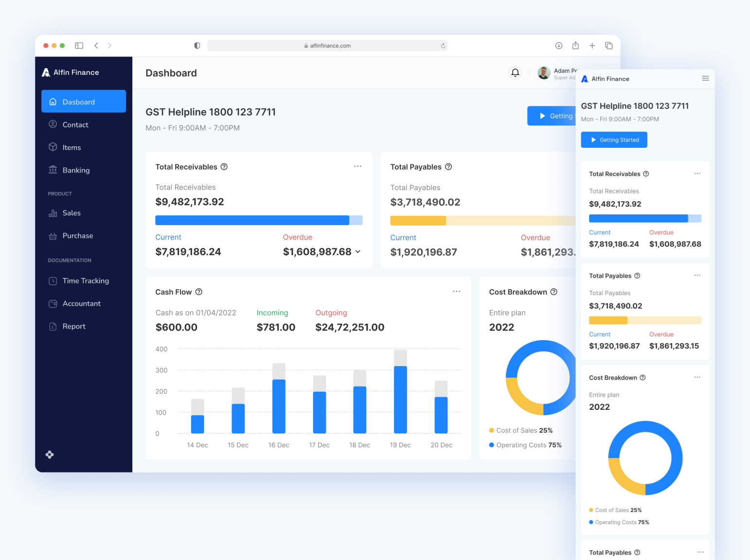Open the hamburger menu in the mobile view

705,78
